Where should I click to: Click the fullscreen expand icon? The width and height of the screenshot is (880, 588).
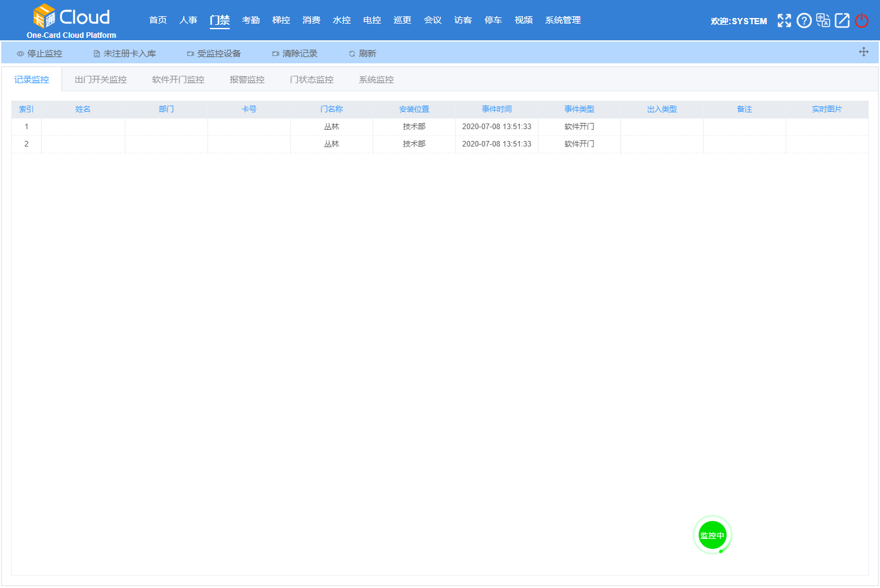pyautogui.click(x=784, y=20)
